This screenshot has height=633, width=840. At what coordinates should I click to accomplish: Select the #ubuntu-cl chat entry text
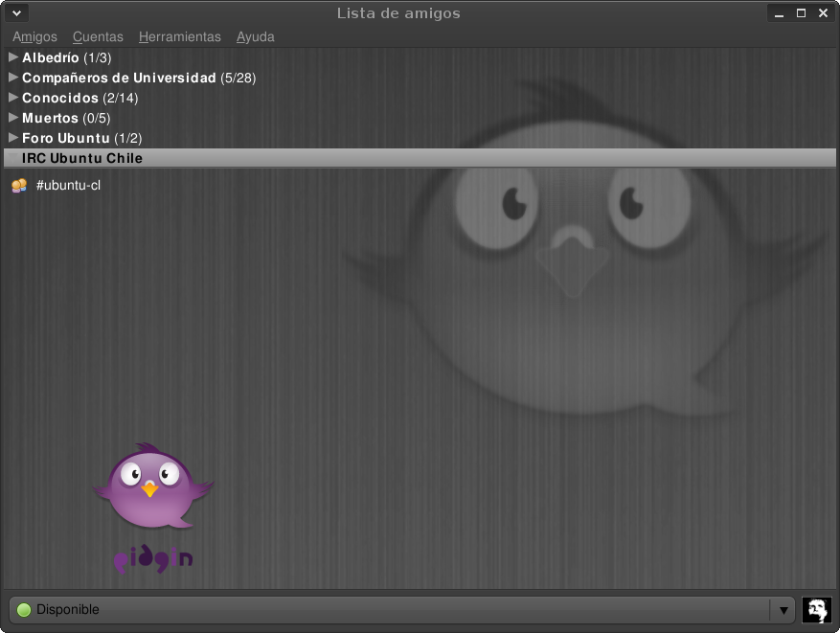(x=68, y=185)
